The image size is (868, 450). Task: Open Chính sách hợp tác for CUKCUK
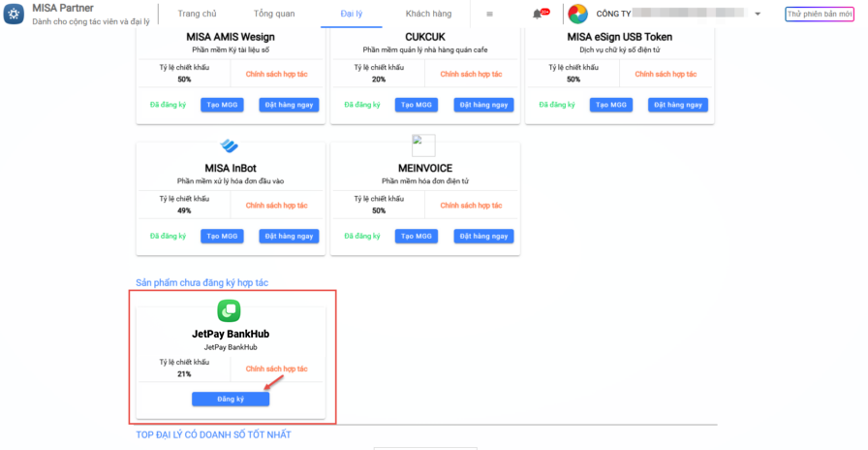pyautogui.click(x=471, y=75)
